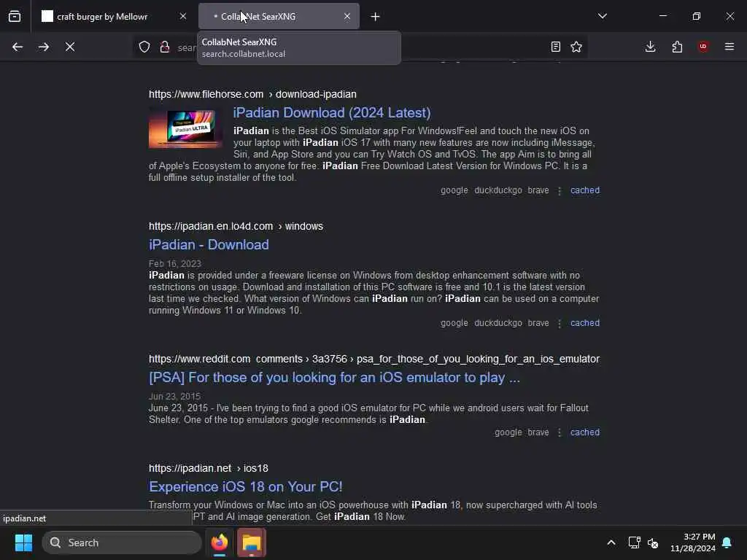
Task: Open the downloads panel
Action: click(x=650, y=47)
